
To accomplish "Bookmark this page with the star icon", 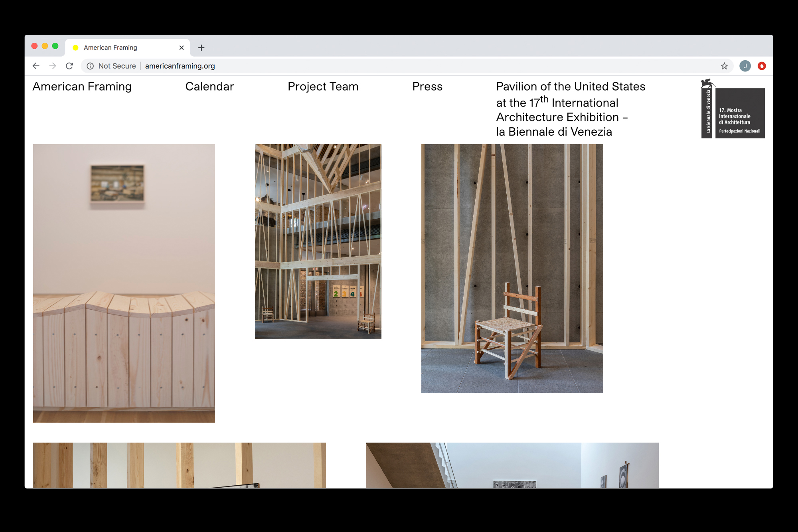I will (x=724, y=66).
